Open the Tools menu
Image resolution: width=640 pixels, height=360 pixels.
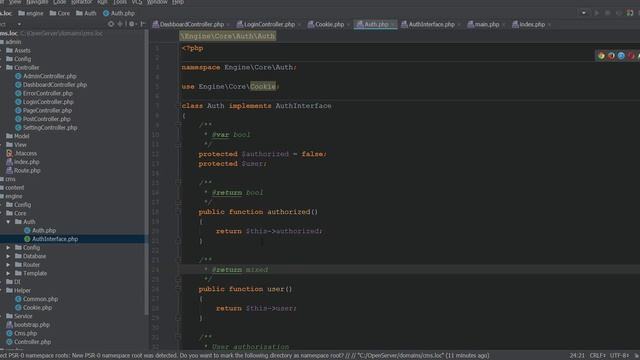pyautogui.click(x=120, y=2)
